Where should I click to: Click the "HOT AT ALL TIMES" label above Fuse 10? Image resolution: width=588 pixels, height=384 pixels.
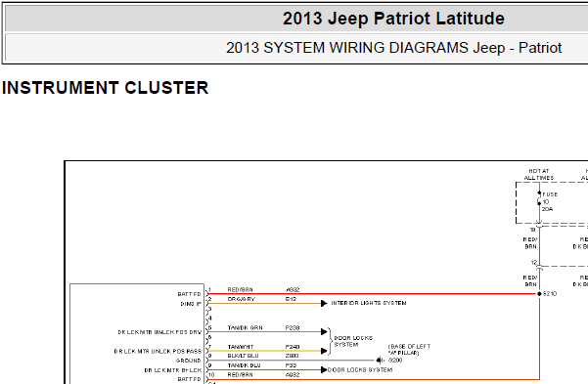point(539,175)
